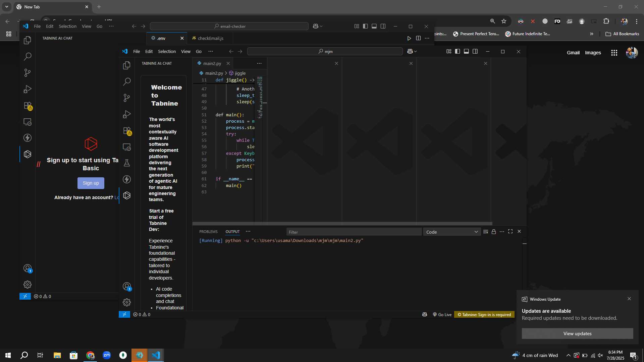
Task: Open the Code output channel dropdown
Action: point(452,232)
